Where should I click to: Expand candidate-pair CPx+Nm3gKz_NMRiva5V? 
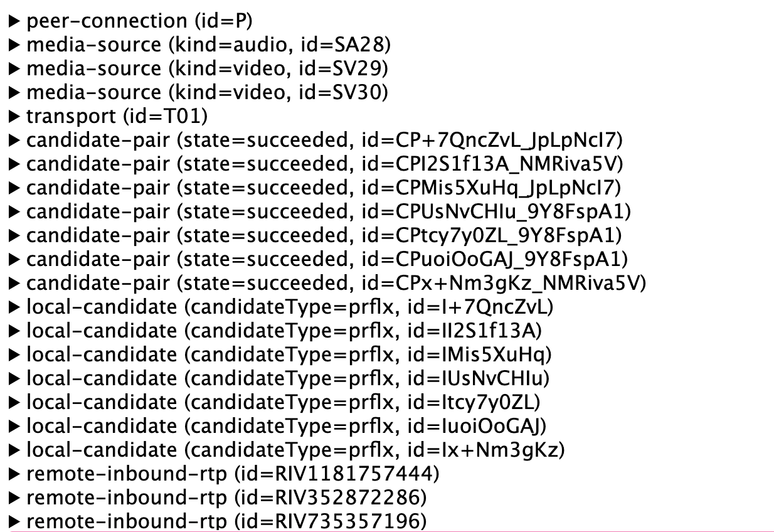15,284
